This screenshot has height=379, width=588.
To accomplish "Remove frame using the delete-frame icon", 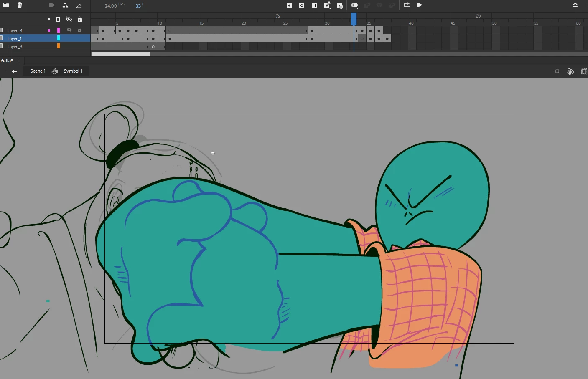I will pyautogui.click(x=340, y=5).
